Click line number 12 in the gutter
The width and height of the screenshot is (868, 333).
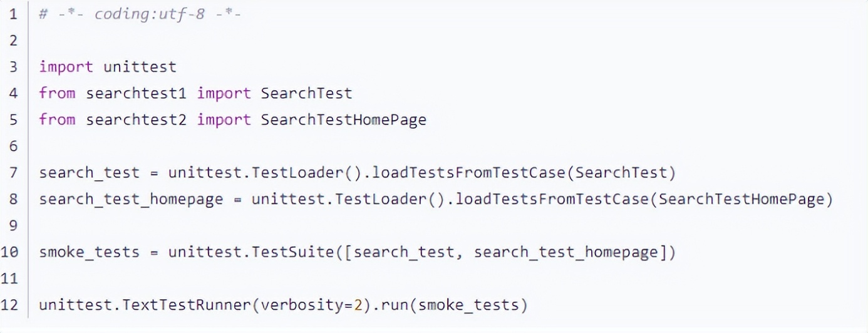[x=13, y=305]
